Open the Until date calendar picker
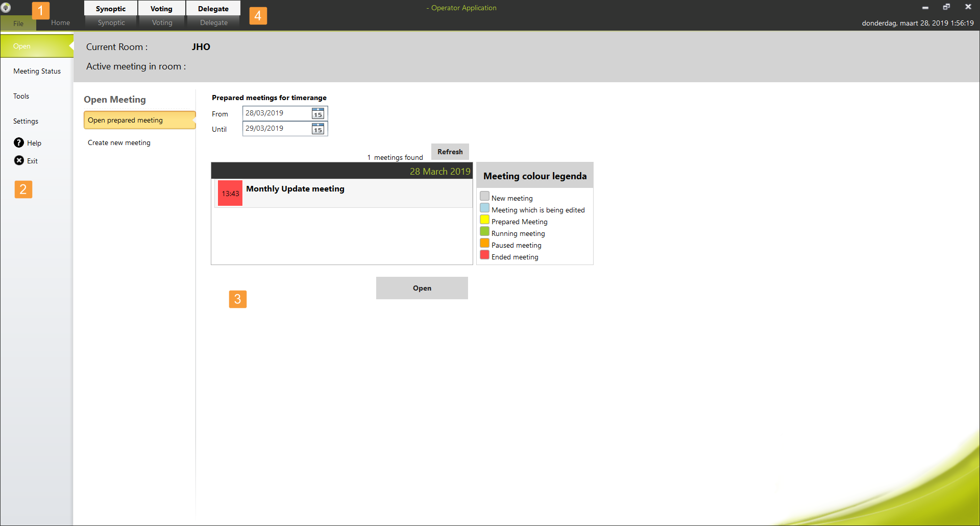 pyautogui.click(x=318, y=129)
